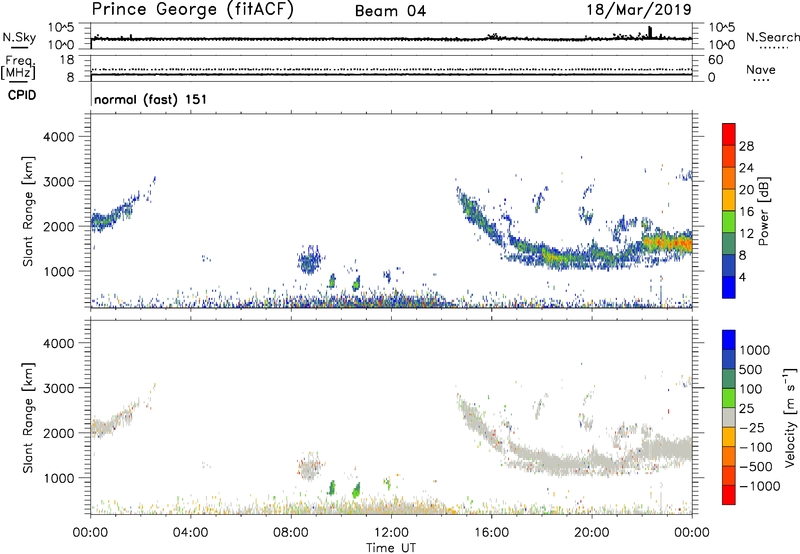Click the "16" label on Power color bar
Viewport: 800px width, 554px height.
tap(746, 212)
